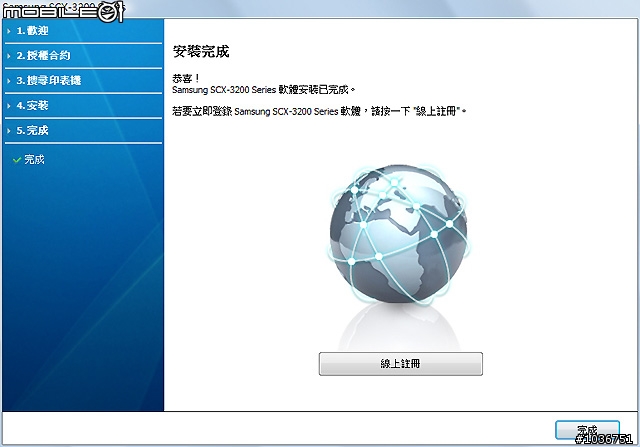
Task: Click the 完成 sub-item with checkmark in sidebar
Action: (x=29, y=160)
